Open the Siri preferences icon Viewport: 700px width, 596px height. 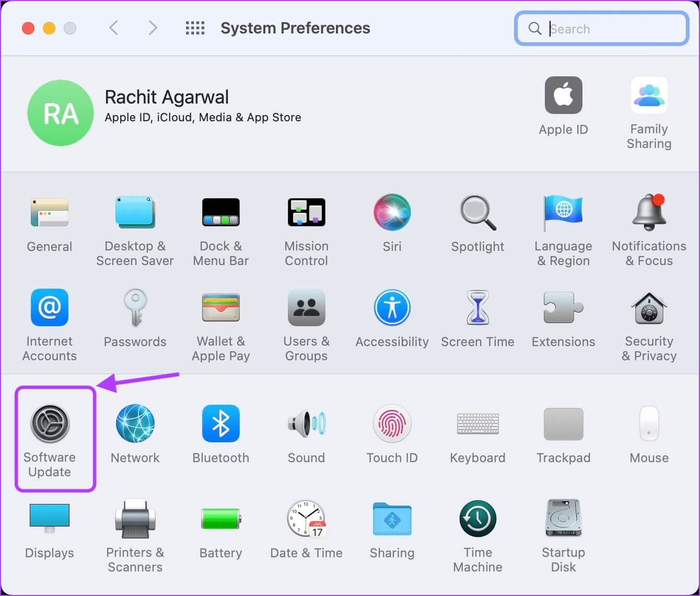click(392, 213)
